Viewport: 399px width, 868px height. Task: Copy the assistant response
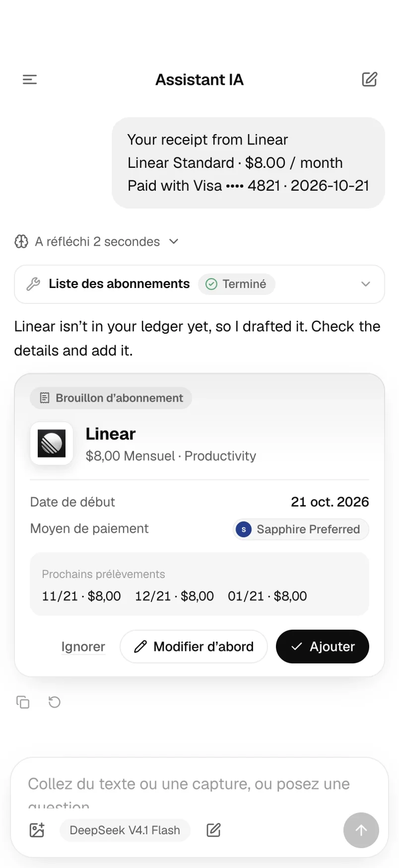(23, 702)
